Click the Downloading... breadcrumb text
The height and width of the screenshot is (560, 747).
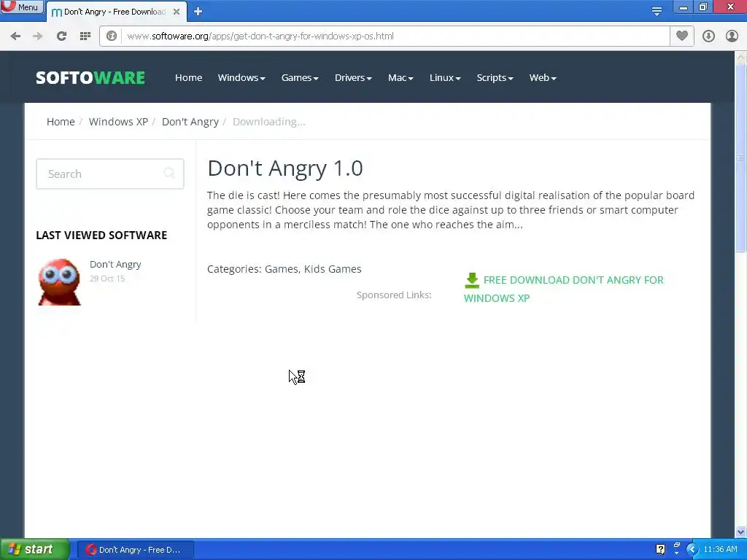click(x=268, y=122)
